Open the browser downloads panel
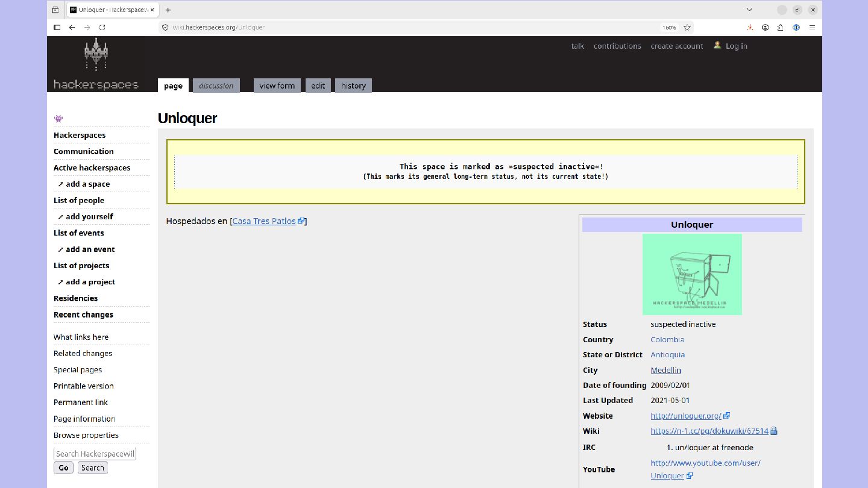 click(x=750, y=27)
